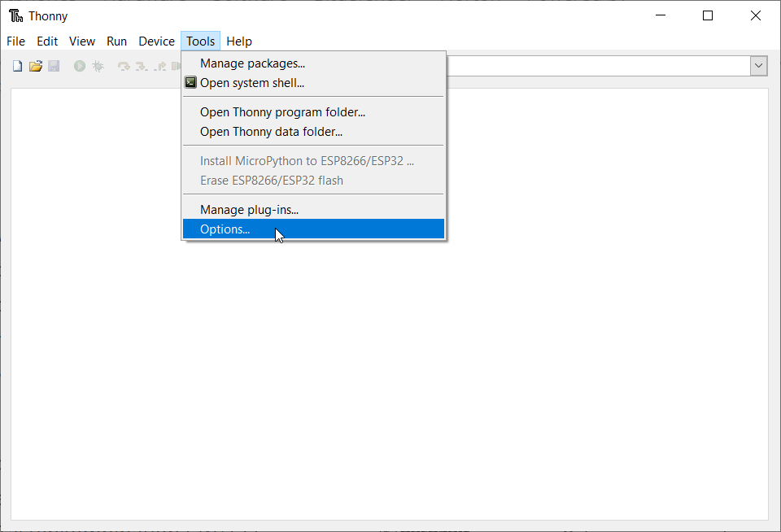The height and width of the screenshot is (532, 781).
Task: Click the Save floppy disk icon
Action: pyautogui.click(x=54, y=66)
